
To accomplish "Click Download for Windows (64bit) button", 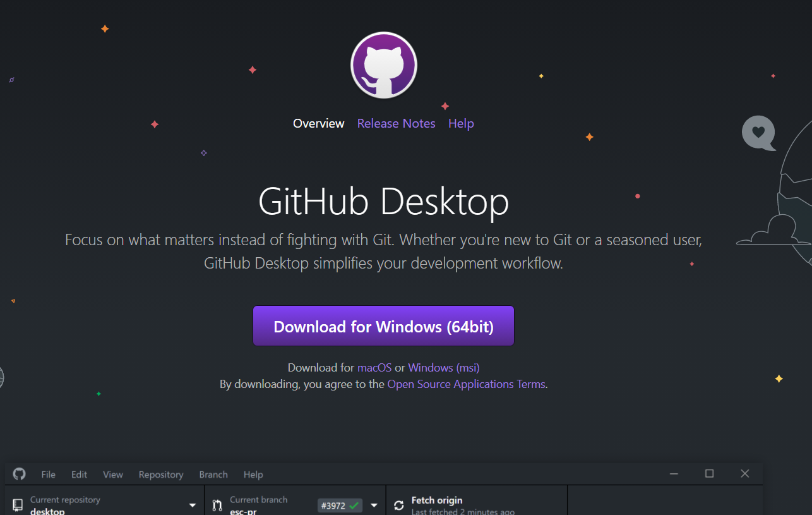I will (384, 326).
